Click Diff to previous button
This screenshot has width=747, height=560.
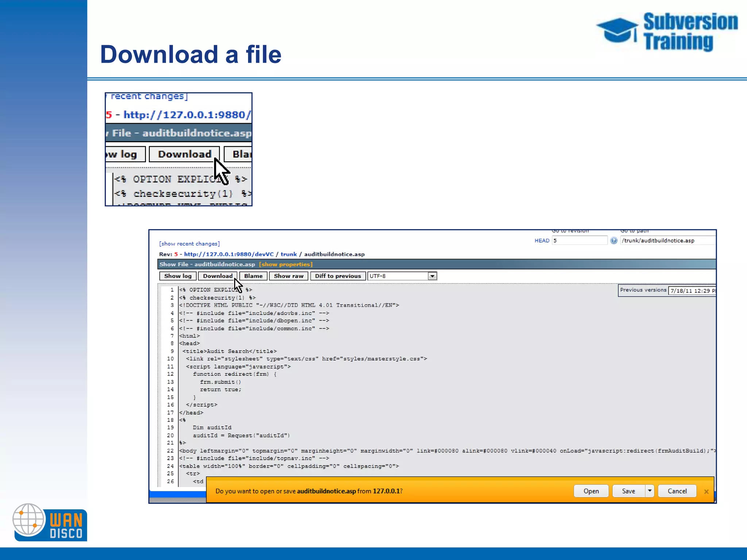338,276
